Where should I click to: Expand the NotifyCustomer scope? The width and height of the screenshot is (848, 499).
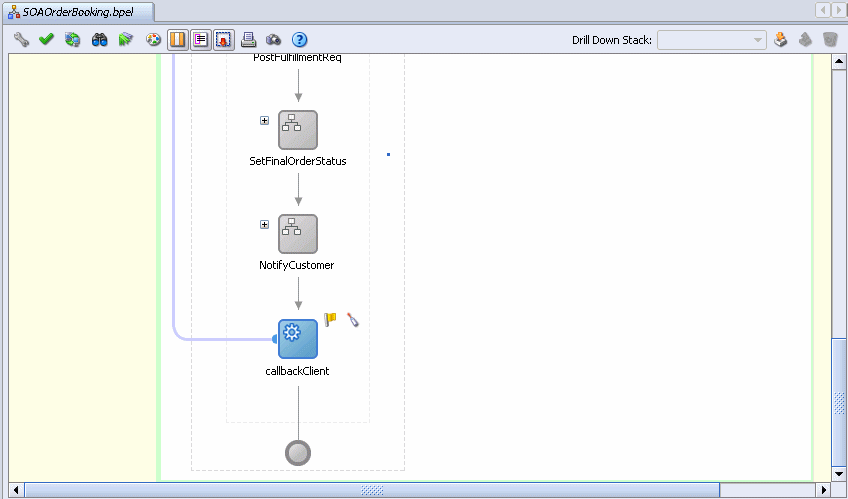pyautogui.click(x=264, y=224)
